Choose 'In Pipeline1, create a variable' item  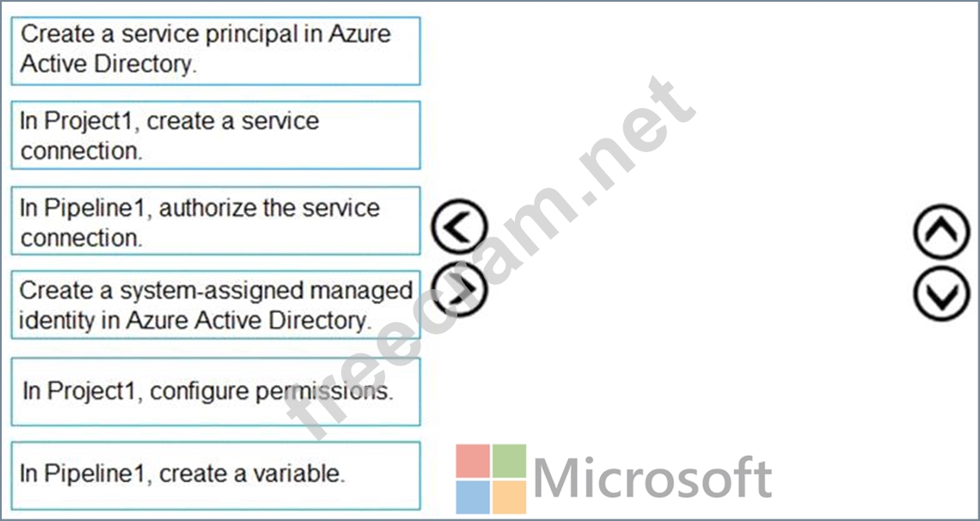point(215,474)
